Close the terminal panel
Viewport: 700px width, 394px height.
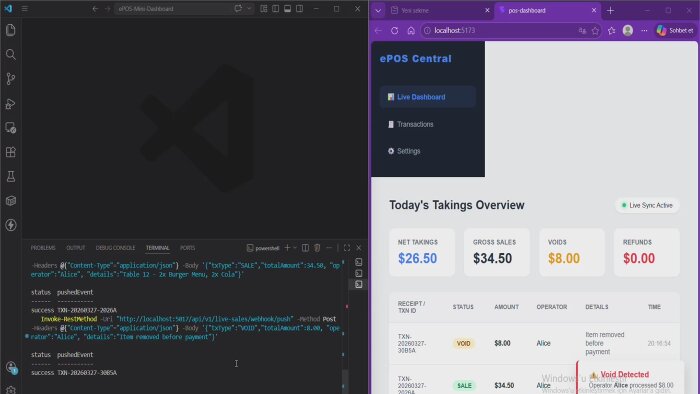point(358,248)
